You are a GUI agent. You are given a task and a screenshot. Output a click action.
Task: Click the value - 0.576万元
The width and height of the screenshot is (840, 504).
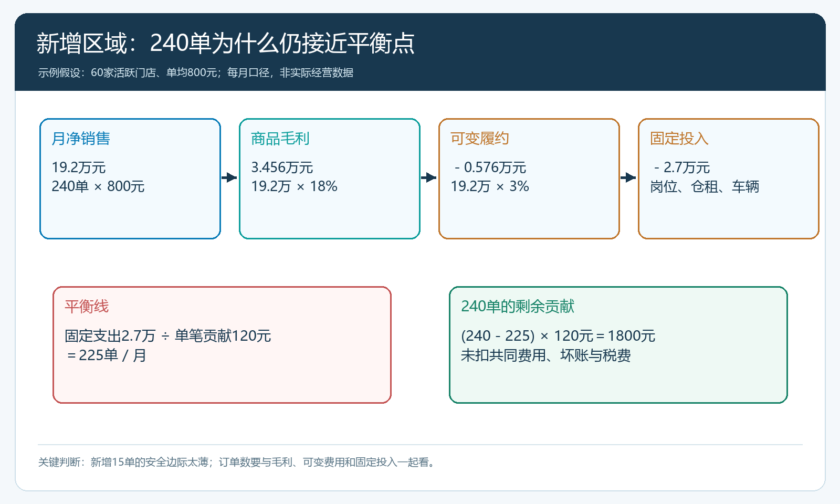click(x=490, y=167)
